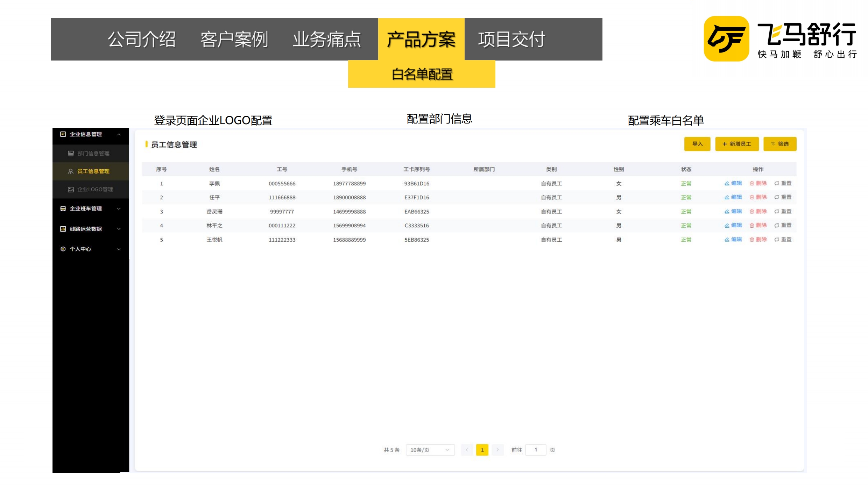Open the 10条/页 page size dropdown

(x=430, y=450)
